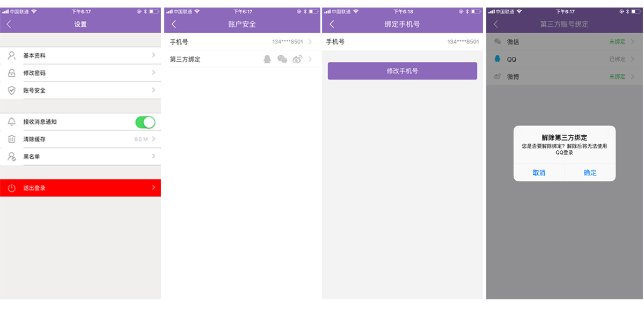Click the power icon on 退出登录 row
This screenshot has width=644, height=309.
[12, 188]
